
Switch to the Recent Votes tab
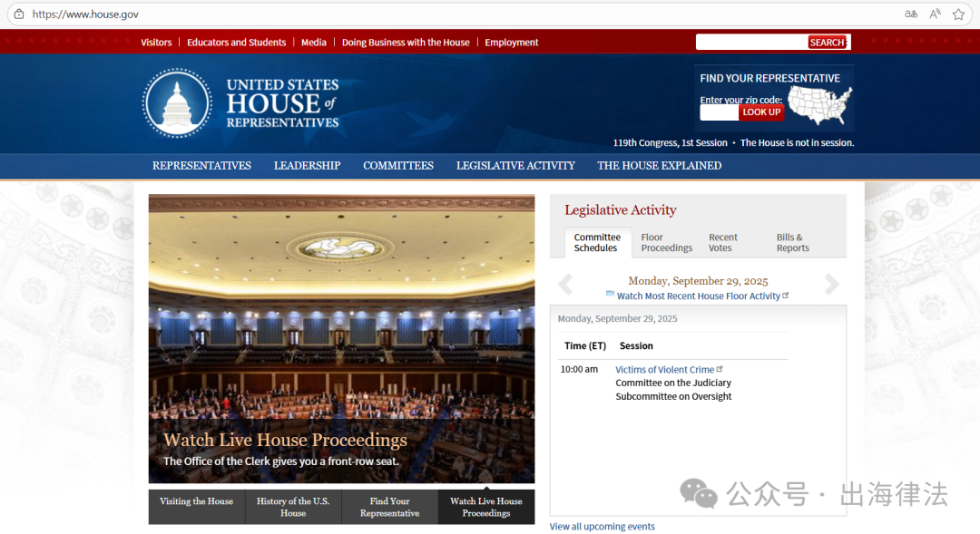tap(723, 242)
